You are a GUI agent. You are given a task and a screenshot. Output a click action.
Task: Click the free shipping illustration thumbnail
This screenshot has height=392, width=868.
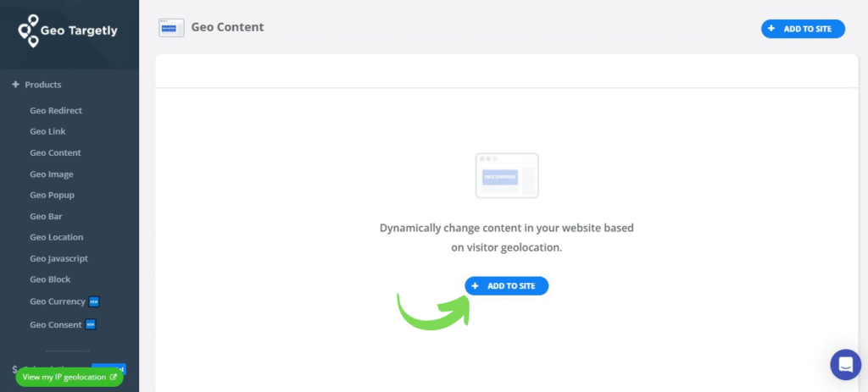(x=507, y=176)
